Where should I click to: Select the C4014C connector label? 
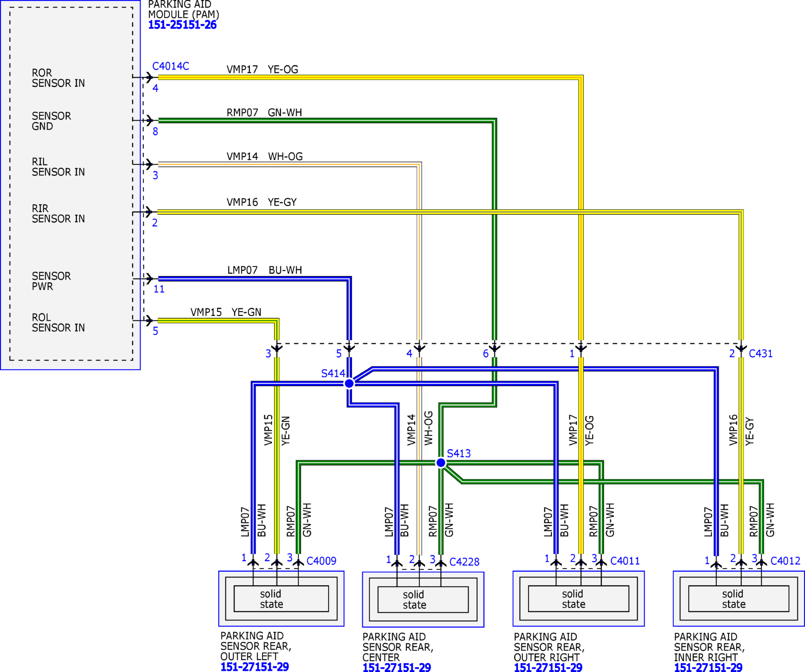(x=170, y=66)
